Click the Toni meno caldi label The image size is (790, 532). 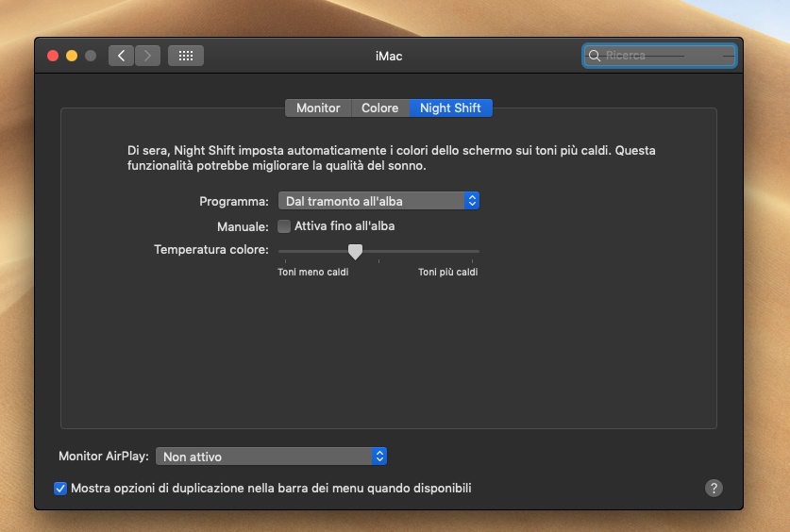coord(312,273)
